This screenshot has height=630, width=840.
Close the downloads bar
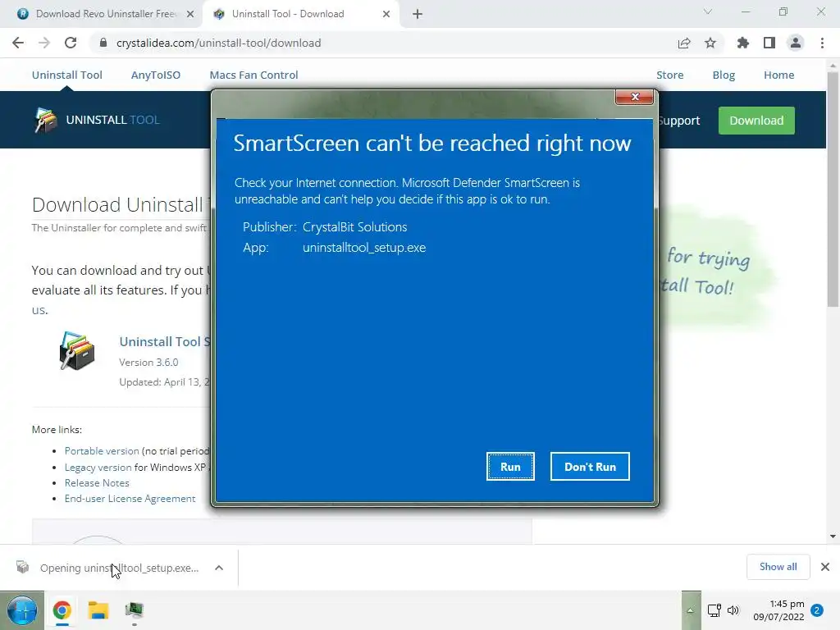(x=825, y=567)
